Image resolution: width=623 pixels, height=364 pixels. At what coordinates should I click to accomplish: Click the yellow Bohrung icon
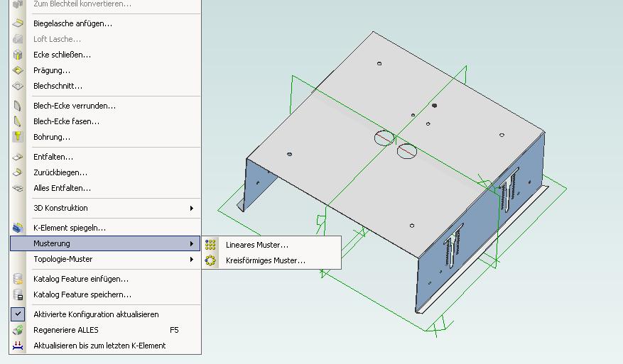18,137
